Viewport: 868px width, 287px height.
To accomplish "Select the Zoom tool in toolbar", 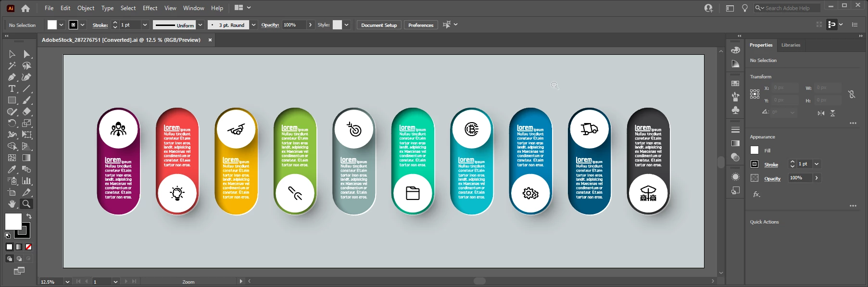I will click(27, 204).
